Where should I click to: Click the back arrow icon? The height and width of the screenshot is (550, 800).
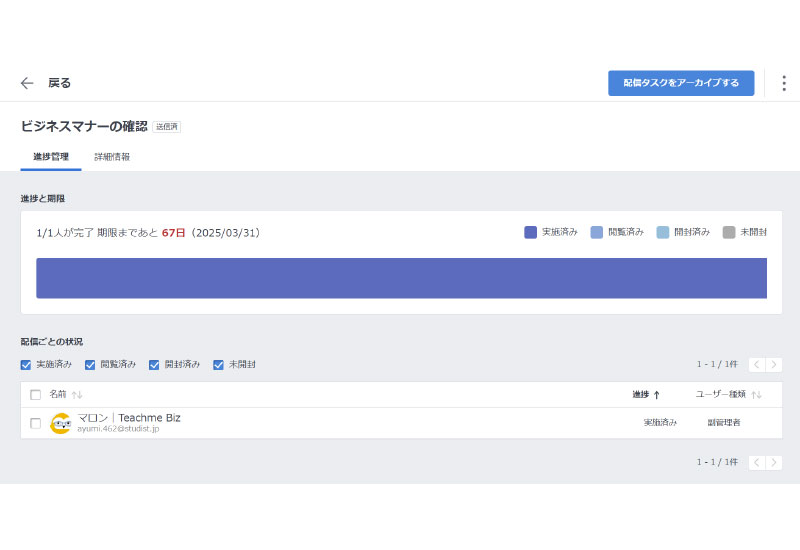point(27,83)
